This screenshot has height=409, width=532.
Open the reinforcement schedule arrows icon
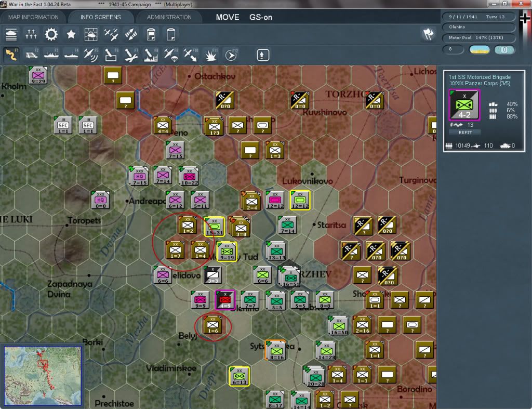point(31,34)
